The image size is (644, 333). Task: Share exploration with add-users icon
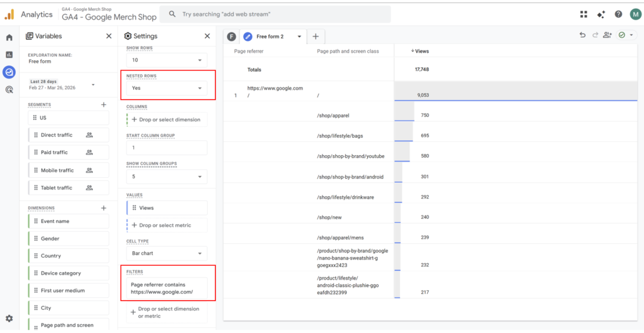(x=606, y=36)
